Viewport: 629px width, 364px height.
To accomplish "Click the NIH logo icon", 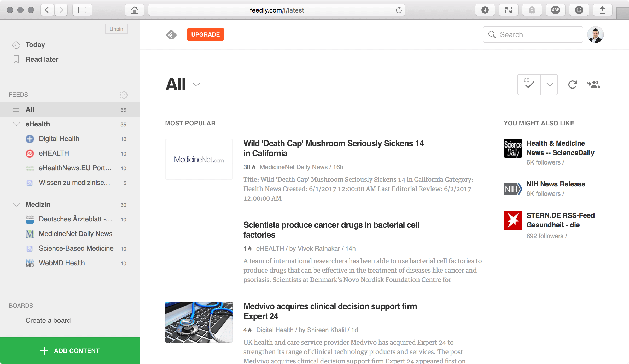I will pos(513,189).
